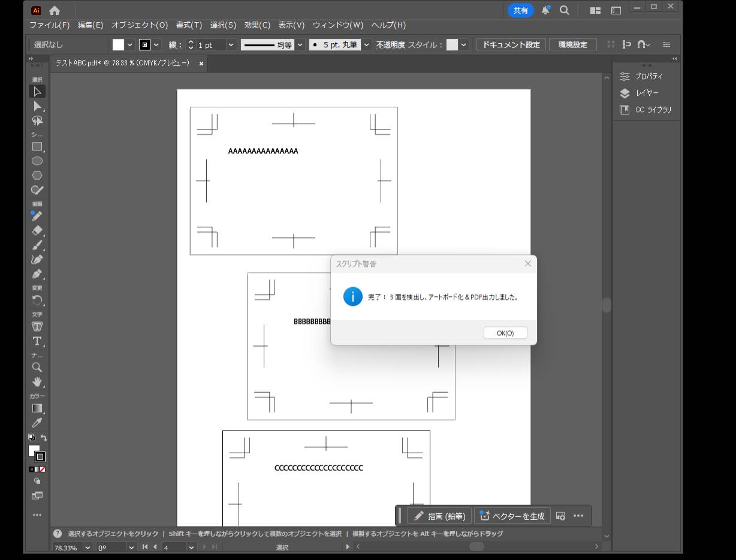The width and height of the screenshot is (736, 560).
Task: Click OK(O) in the script alert
Action: point(505,333)
